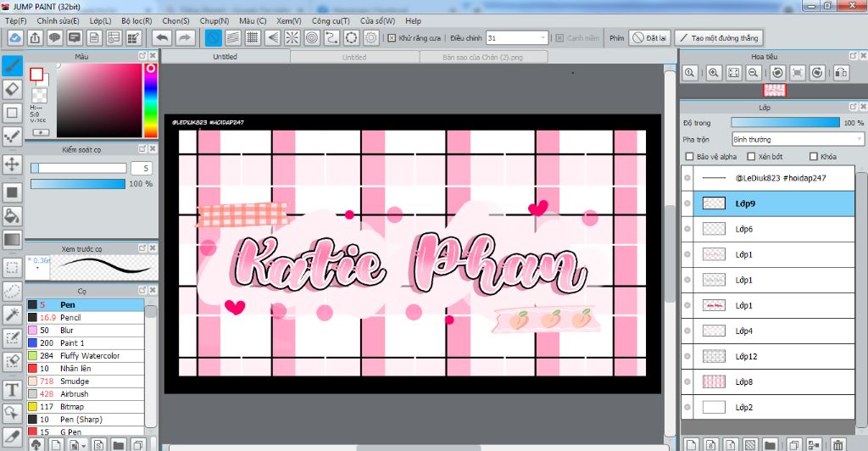Enable curve snap guide

click(331, 37)
